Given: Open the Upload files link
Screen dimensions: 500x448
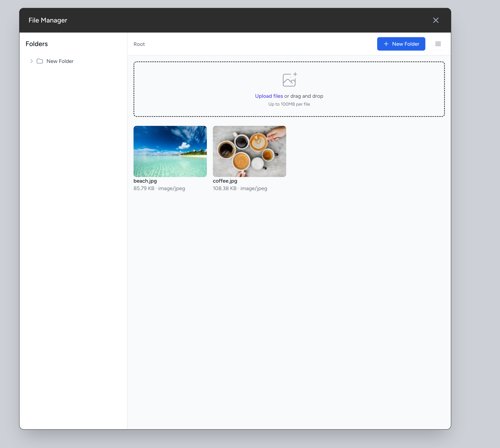Looking at the screenshot, I should 269,96.
